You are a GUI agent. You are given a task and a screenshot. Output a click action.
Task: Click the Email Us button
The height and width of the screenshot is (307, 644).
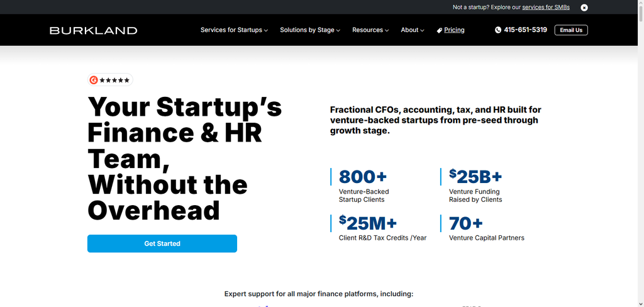point(571,30)
